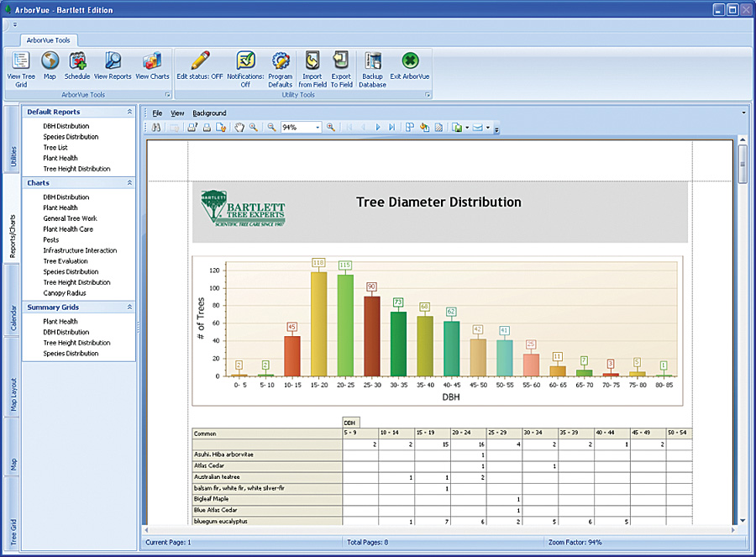The height and width of the screenshot is (557, 756).
Task: Open View Reports in the ribbon
Action: click(x=113, y=66)
